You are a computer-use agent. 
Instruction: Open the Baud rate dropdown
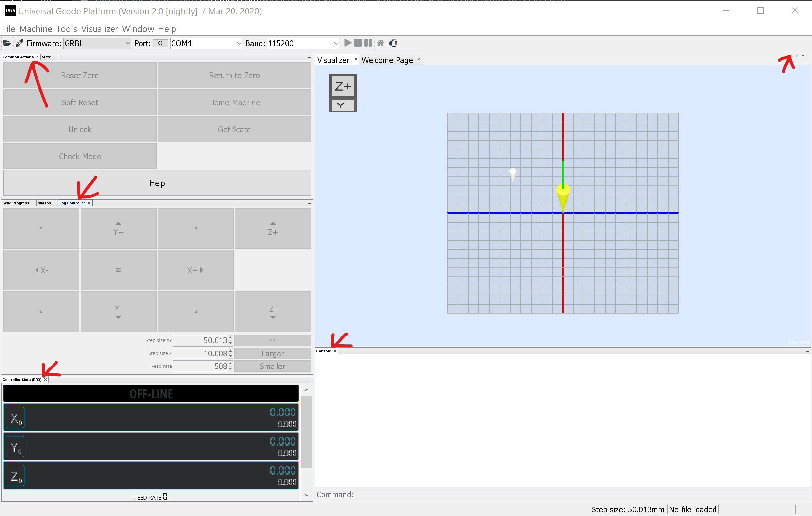click(x=336, y=43)
